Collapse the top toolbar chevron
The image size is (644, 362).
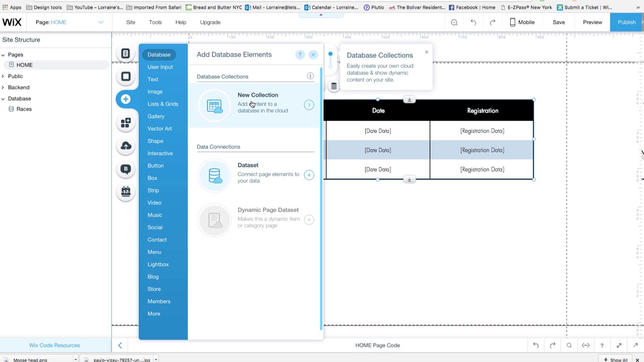click(x=320, y=15)
